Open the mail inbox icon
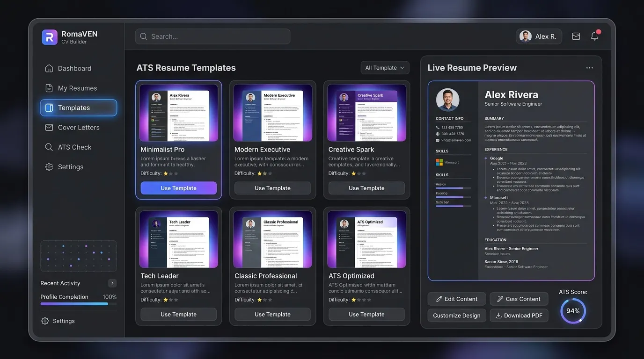Viewport: 644px width, 359px height. click(x=576, y=36)
